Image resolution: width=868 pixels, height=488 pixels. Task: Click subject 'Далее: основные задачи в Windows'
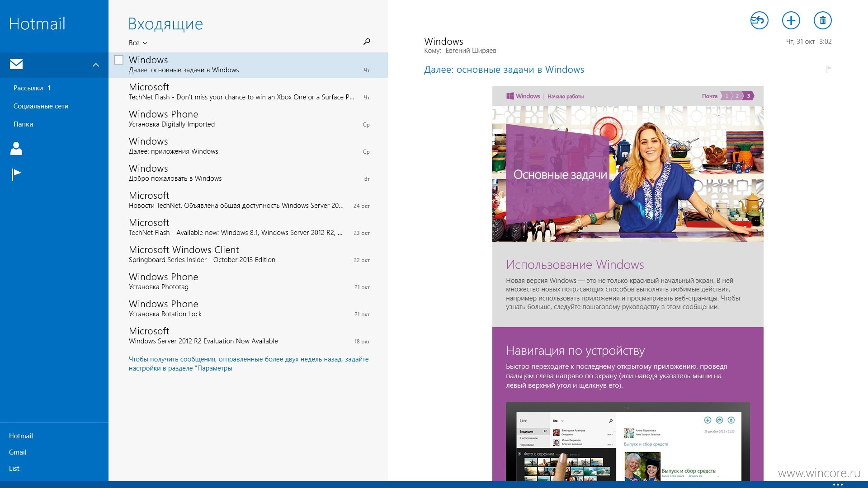pos(504,70)
